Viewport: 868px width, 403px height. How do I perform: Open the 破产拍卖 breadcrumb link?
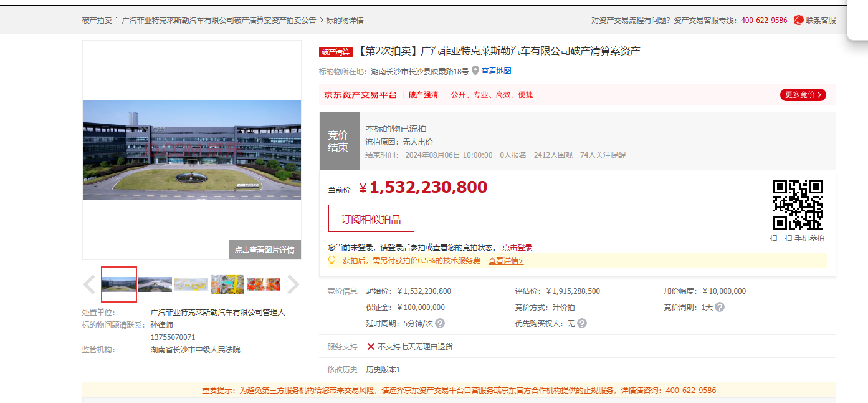(97, 21)
